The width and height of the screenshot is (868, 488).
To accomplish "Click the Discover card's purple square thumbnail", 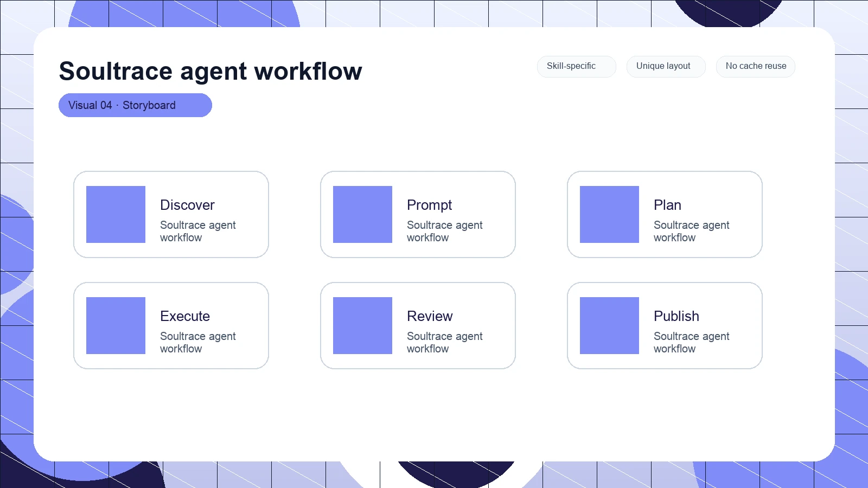I will point(116,214).
